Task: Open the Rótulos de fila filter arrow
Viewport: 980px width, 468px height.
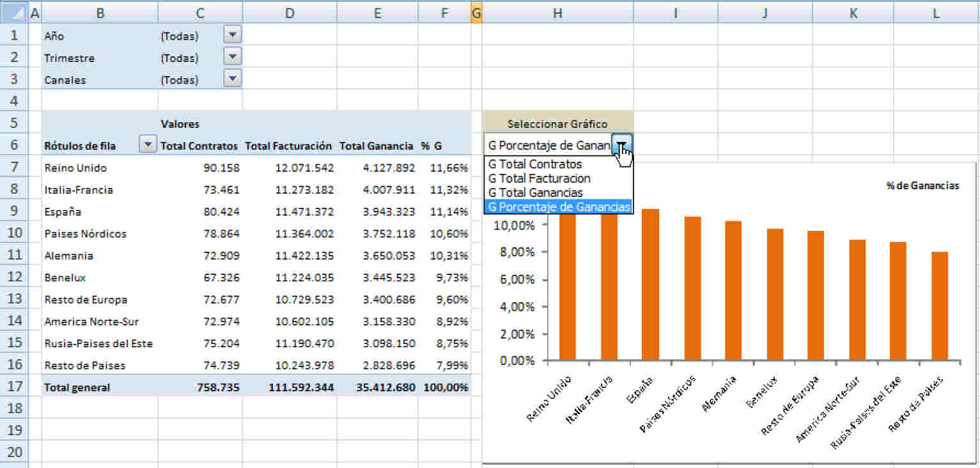Action: (x=148, y=145)
